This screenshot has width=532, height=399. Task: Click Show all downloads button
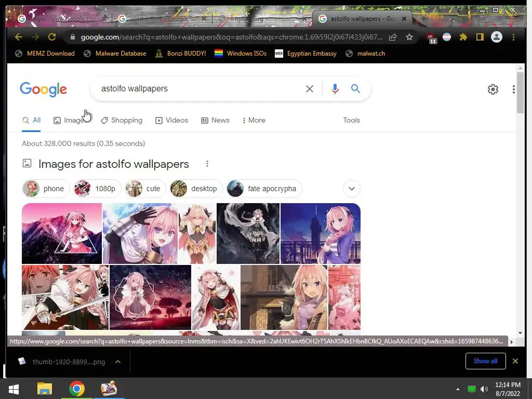(486, 361)
